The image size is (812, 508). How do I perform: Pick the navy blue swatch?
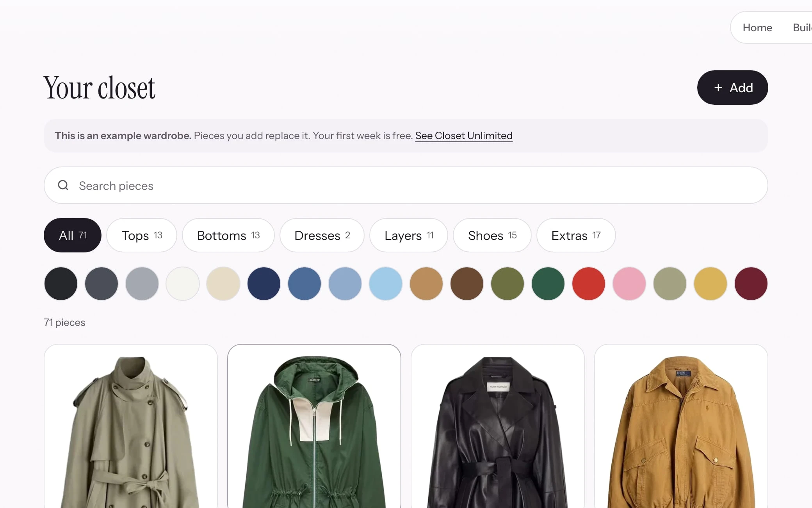(264, 284)
